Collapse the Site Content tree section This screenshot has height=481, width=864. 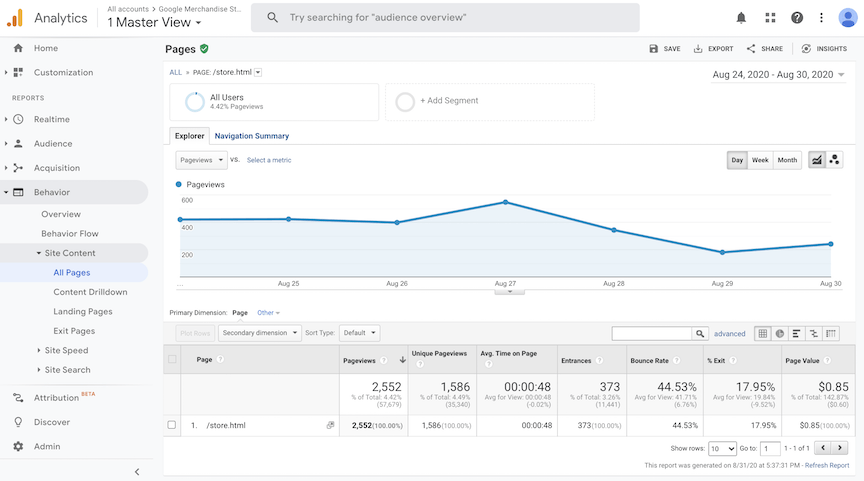(39, 253)
